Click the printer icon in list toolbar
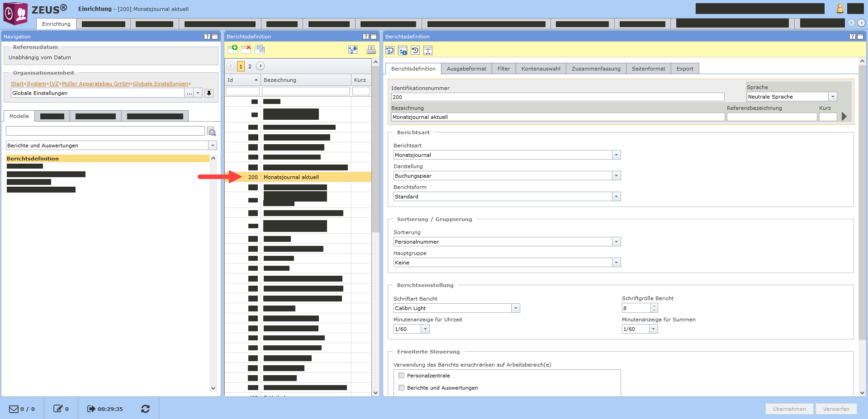 [x=371, y=50]
